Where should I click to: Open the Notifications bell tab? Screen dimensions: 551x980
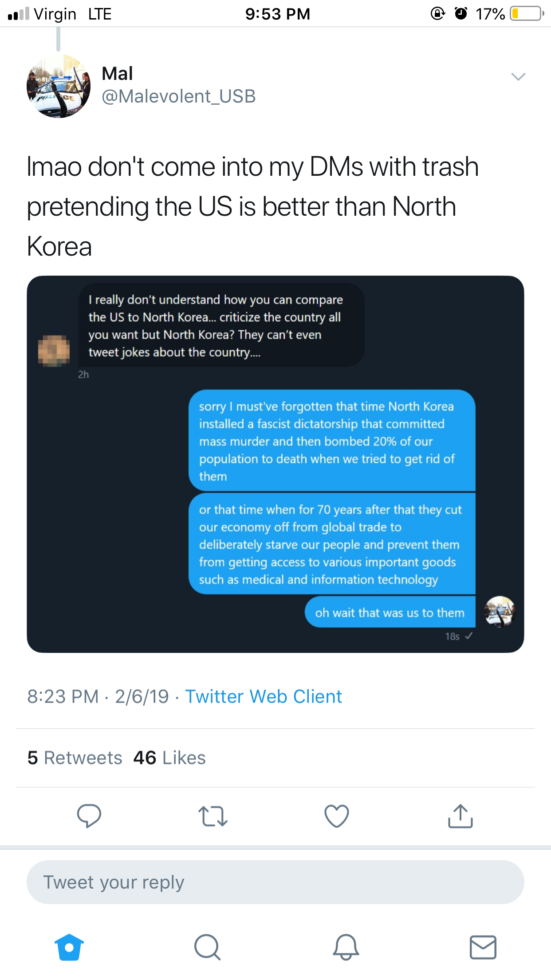346,947
